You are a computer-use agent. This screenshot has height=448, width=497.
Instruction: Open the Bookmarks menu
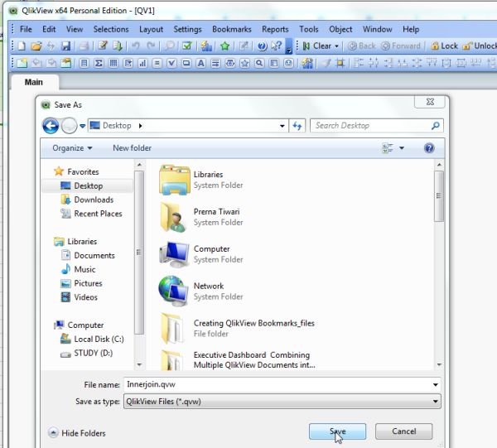point(232,29)
